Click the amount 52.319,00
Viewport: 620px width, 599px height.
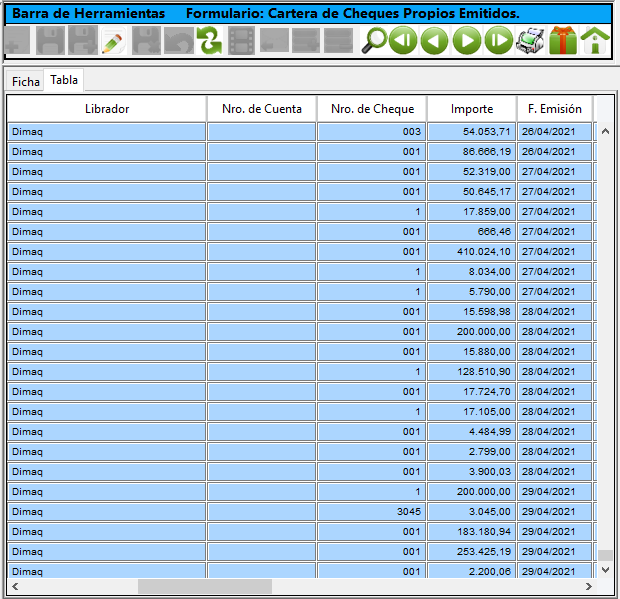[487, 172]
